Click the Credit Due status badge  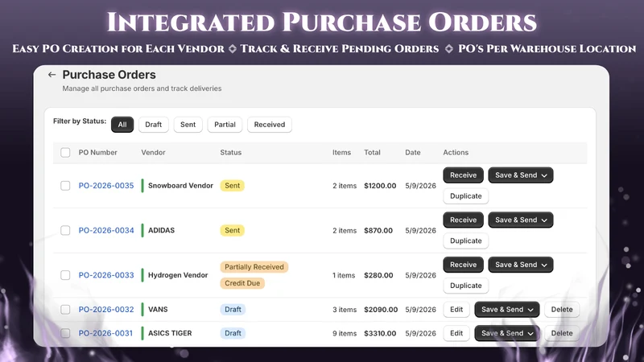pos(242,283)
